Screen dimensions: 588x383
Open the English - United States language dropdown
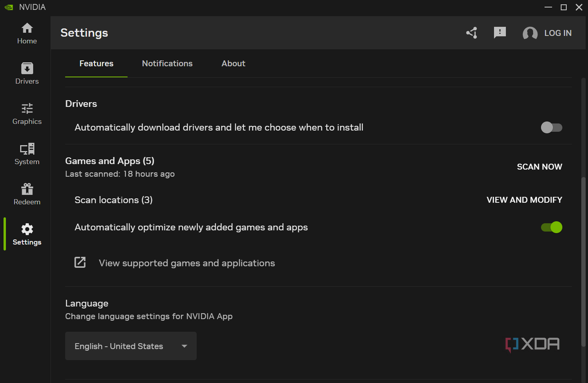131,346
